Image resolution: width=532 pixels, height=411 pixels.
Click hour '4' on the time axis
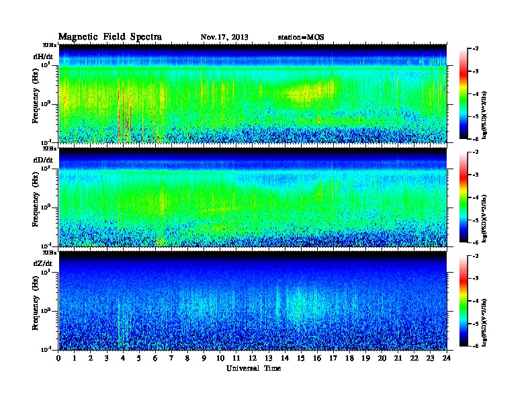click(123, 358)
